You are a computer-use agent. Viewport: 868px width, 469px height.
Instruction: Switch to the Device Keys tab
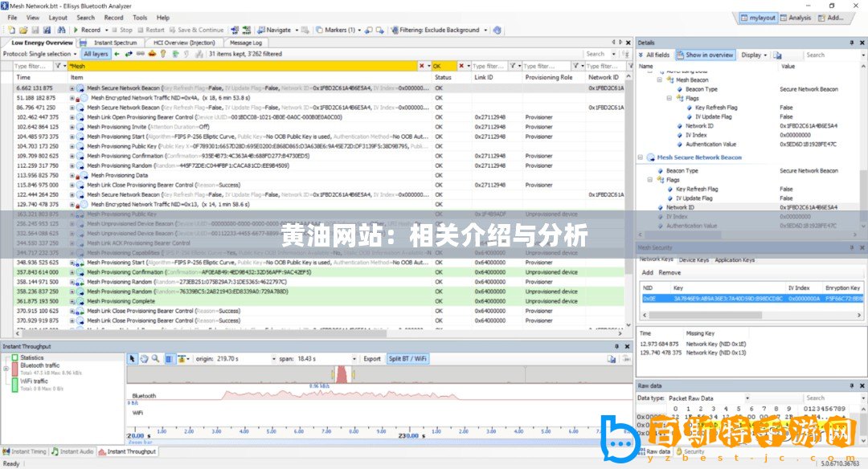(x=694, y=260)
